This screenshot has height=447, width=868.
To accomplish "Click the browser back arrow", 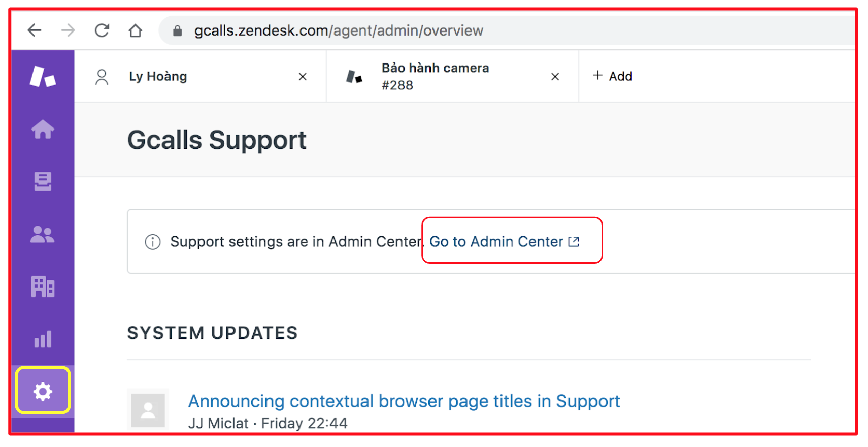I will pyautogui.click(x=35, y=30).
